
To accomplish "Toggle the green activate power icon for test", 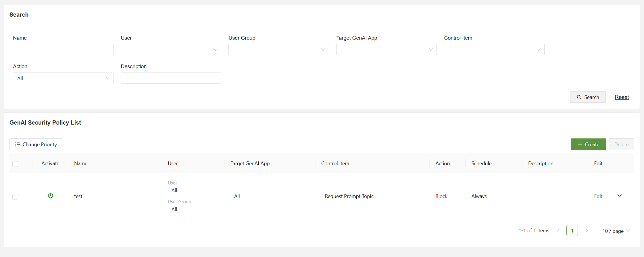I will [51, 196].
